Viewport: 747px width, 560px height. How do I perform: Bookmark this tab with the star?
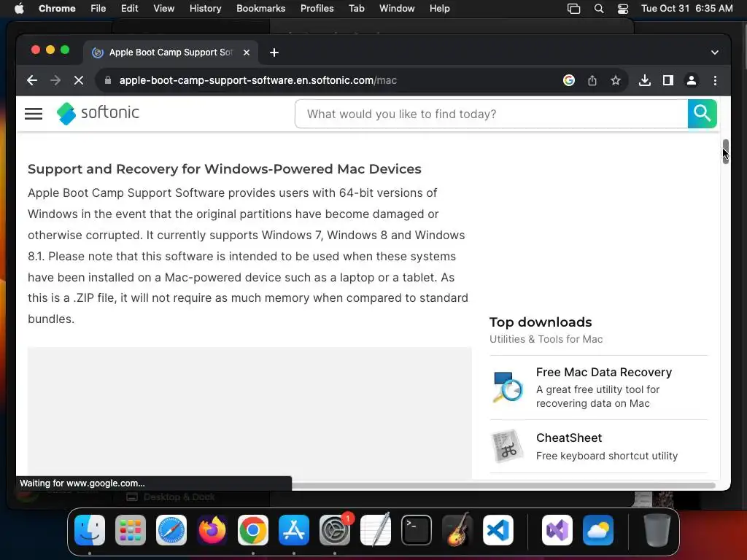coord(616,80)
